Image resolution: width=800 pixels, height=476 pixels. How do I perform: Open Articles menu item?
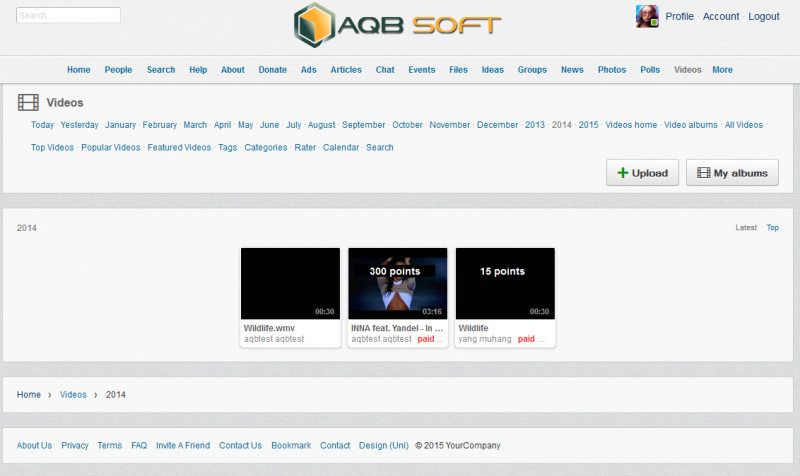[346, 70]
